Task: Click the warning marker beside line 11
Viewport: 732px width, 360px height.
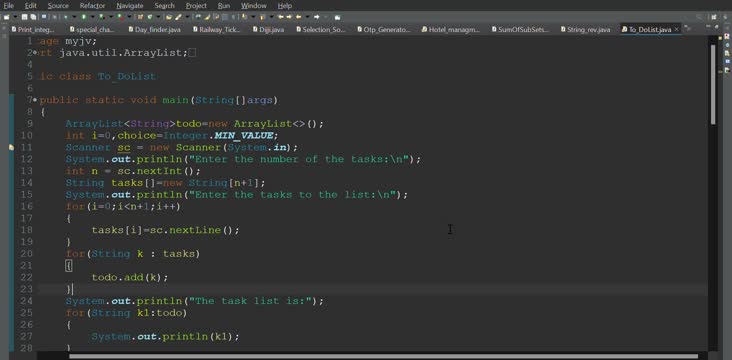Action: point(11,148)
